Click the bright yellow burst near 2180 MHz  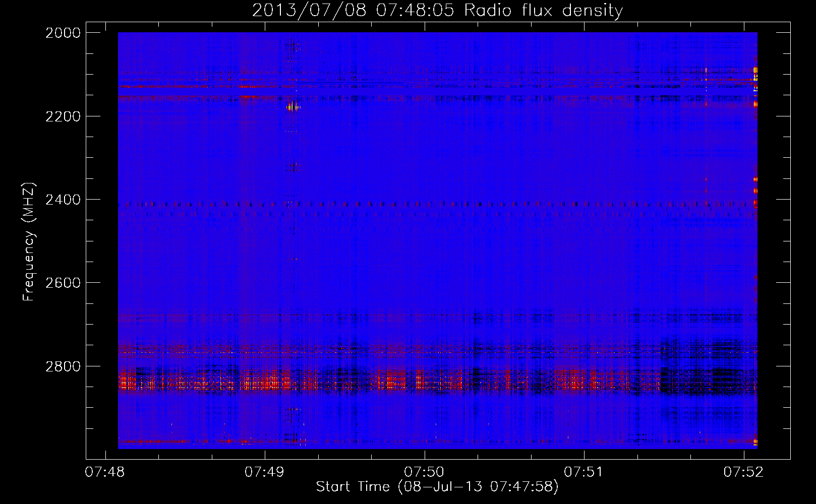coord(293,107)
